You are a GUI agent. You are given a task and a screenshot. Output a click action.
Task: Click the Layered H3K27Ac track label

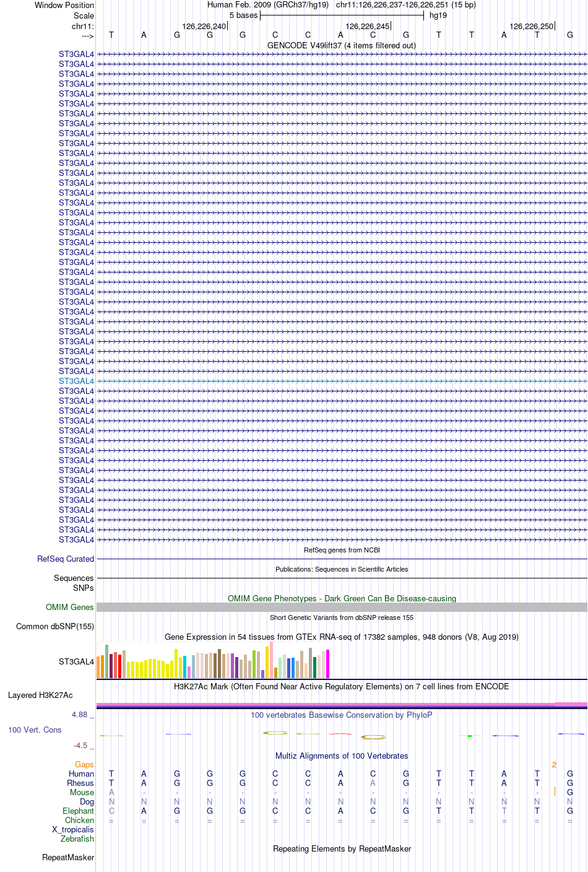(x=40, y=695)
